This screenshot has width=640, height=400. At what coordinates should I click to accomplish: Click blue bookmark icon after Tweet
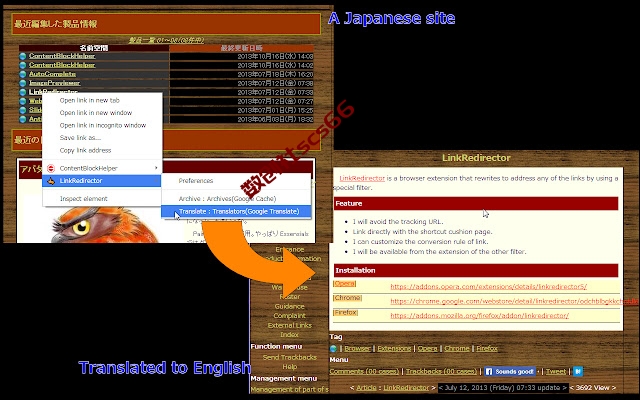[x=578, y=371]
